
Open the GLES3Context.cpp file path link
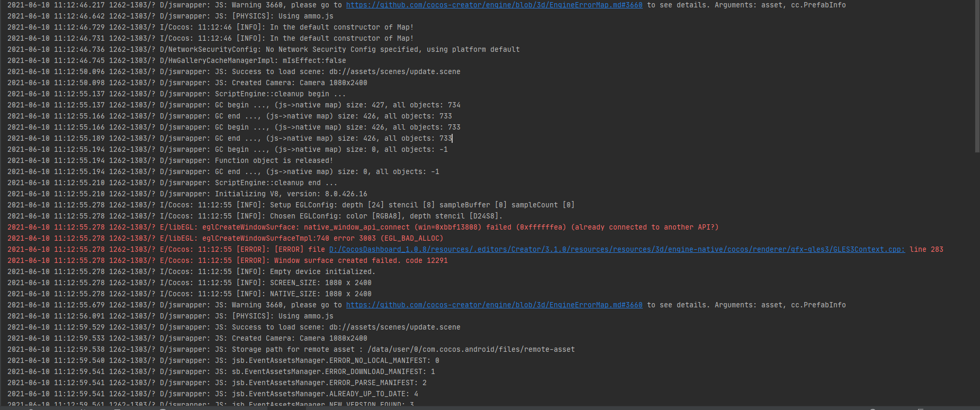[x=617, y=249]
